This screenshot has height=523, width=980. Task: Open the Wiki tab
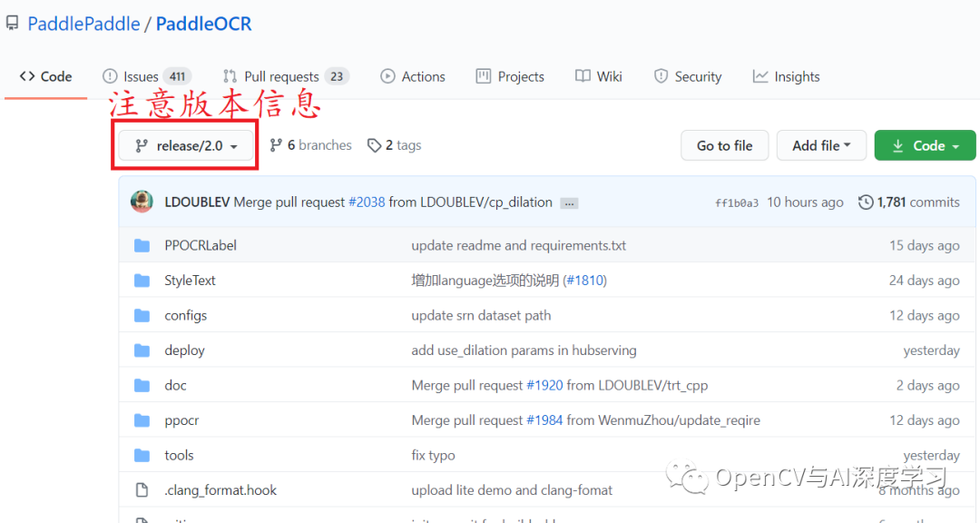[x=598, y=76]
